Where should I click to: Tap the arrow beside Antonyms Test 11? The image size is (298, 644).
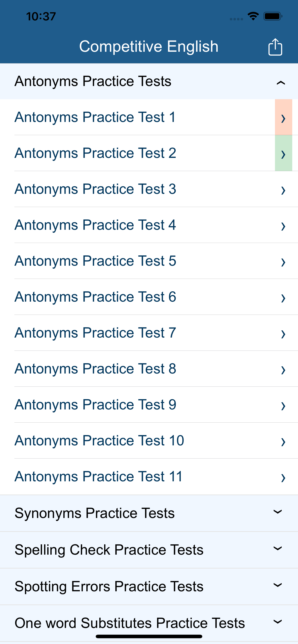pos(283,477)
